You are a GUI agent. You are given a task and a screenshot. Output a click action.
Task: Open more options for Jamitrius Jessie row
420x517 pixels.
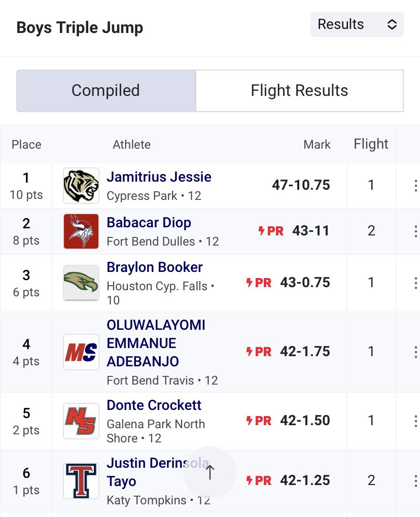pyautogui.click(x=415, y=186)
